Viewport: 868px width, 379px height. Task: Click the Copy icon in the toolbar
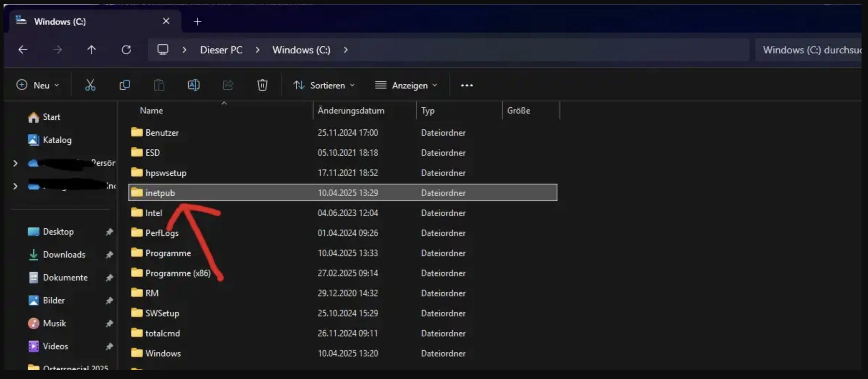tap(124, 85)
